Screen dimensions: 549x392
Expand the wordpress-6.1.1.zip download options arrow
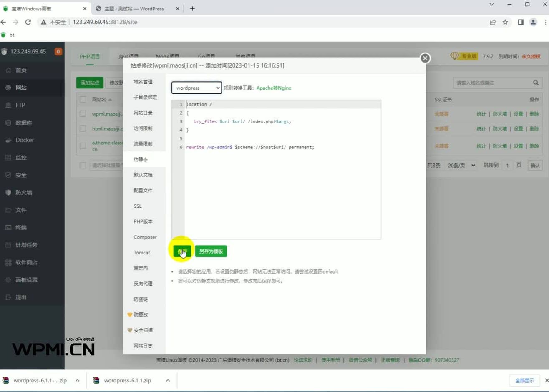(168, 380)
